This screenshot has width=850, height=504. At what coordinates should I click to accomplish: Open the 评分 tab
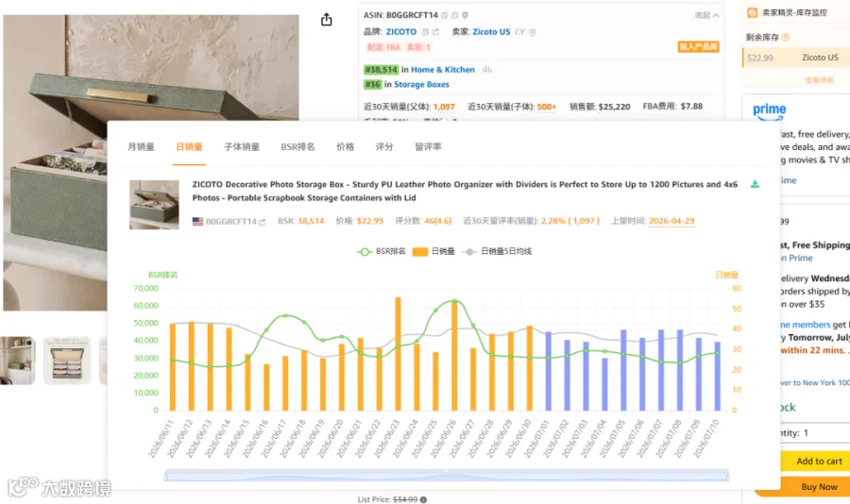pyautogui.click(x=384, y=147)
